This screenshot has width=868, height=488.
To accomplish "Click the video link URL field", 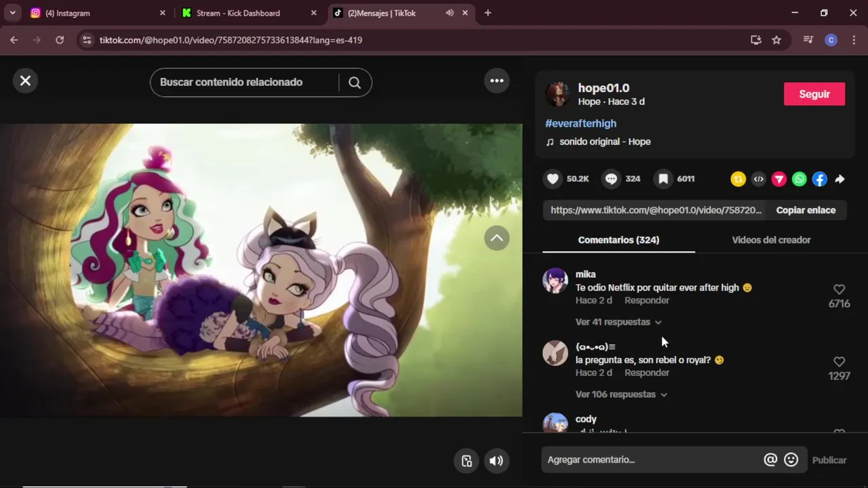I will [x=655, y=210].
